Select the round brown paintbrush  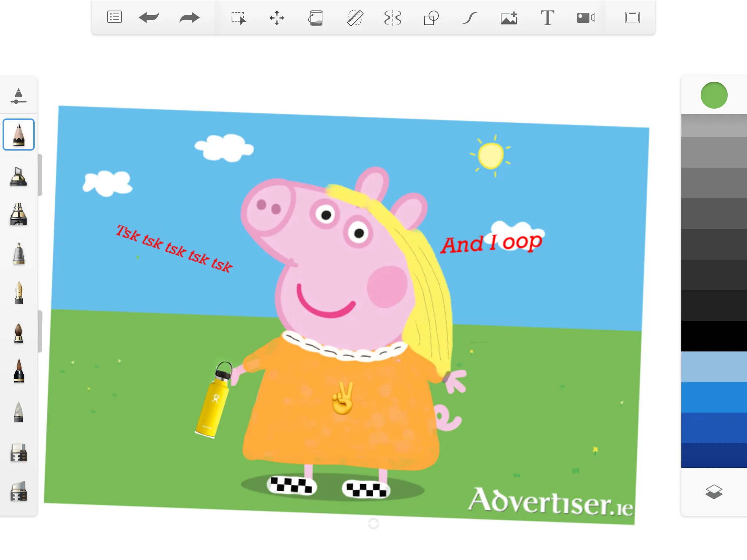(x=19, y=333)
